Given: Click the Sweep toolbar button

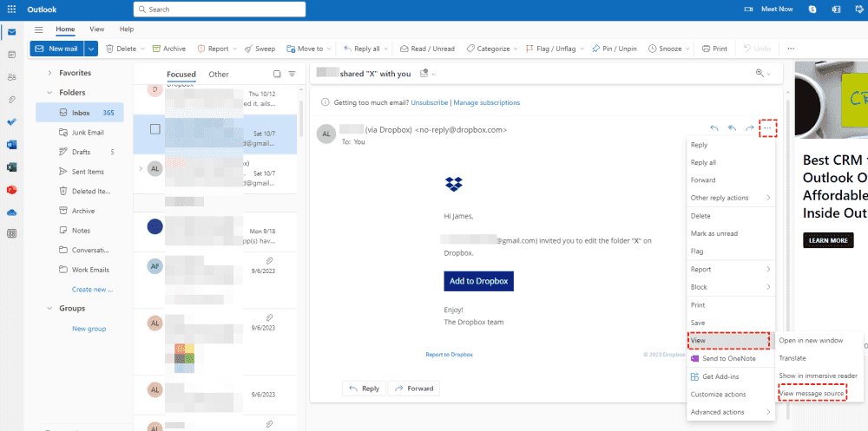Looking at the screenshot, I should (x=260, y=49).
